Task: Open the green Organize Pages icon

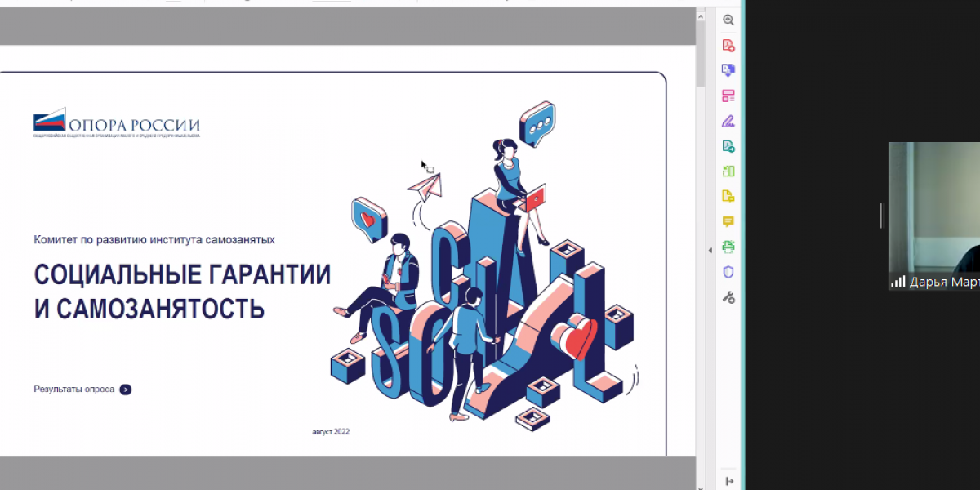Action: coord(728,171)
